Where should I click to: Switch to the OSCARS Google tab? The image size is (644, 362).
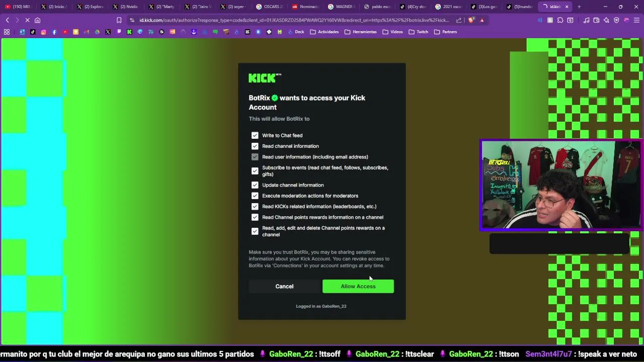pyautogui.click(x=270, y=7)
